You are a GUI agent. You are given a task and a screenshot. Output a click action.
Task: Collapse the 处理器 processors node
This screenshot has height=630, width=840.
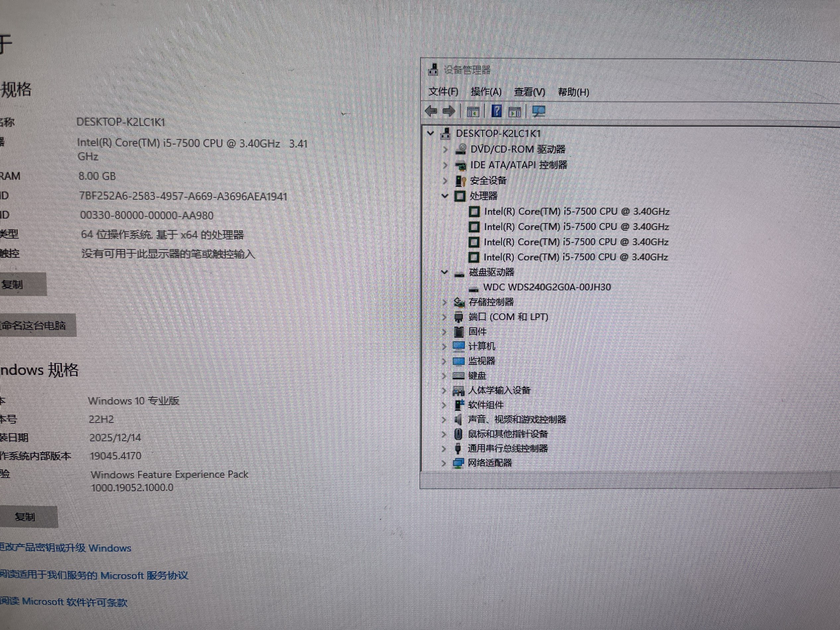(x=445, y=196)
